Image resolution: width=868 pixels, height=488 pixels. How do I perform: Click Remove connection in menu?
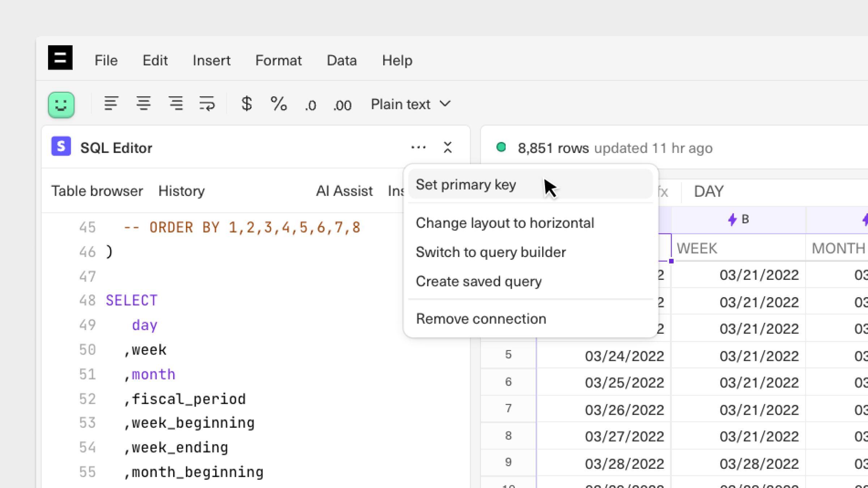[481, 319]
